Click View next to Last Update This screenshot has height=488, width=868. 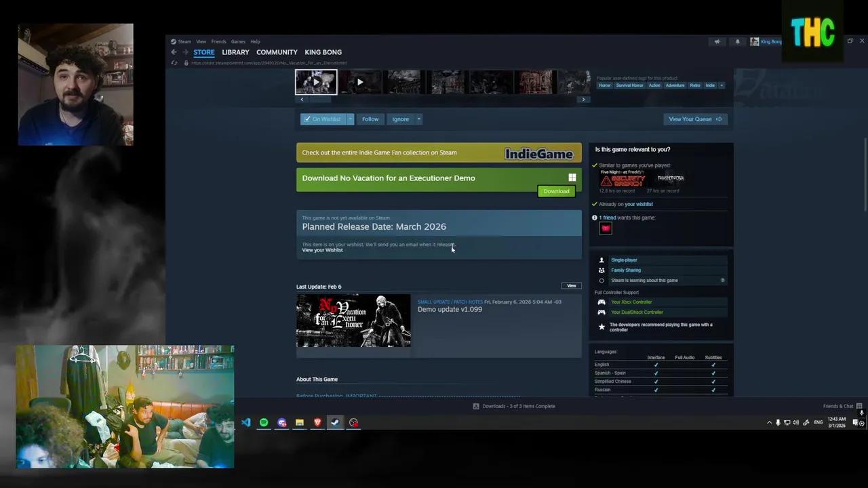571,286
